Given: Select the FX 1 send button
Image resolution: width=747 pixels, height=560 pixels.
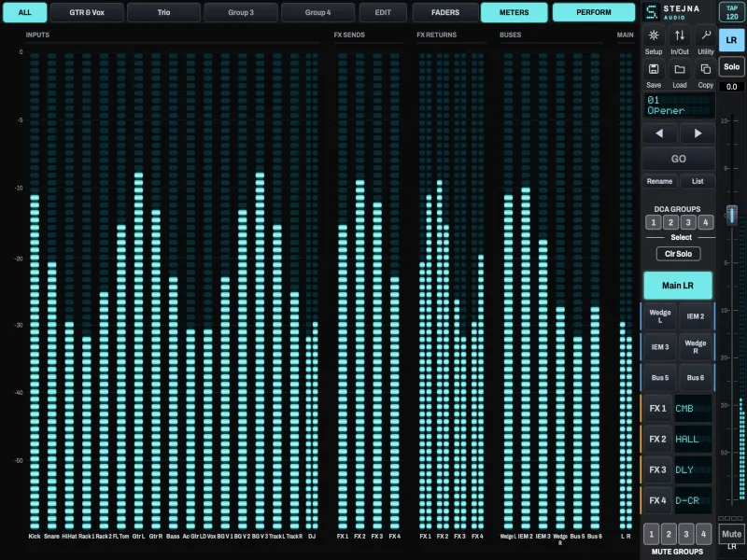Looking at the screenshot, I should (657, 409).
